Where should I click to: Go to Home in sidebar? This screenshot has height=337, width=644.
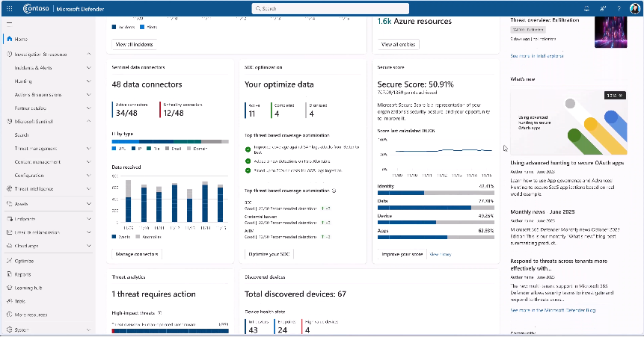pyautogui.click(x=21, y=39)
